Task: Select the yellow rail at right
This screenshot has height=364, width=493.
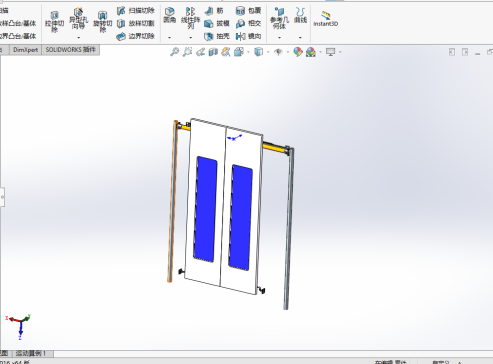Action: 274,147
